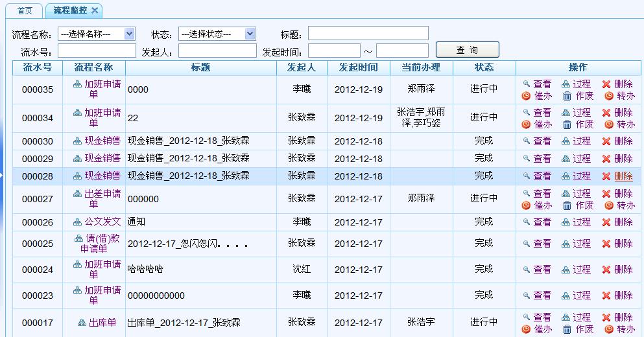Click the transfer (转办) icon for row 000034

coord(608,124)
